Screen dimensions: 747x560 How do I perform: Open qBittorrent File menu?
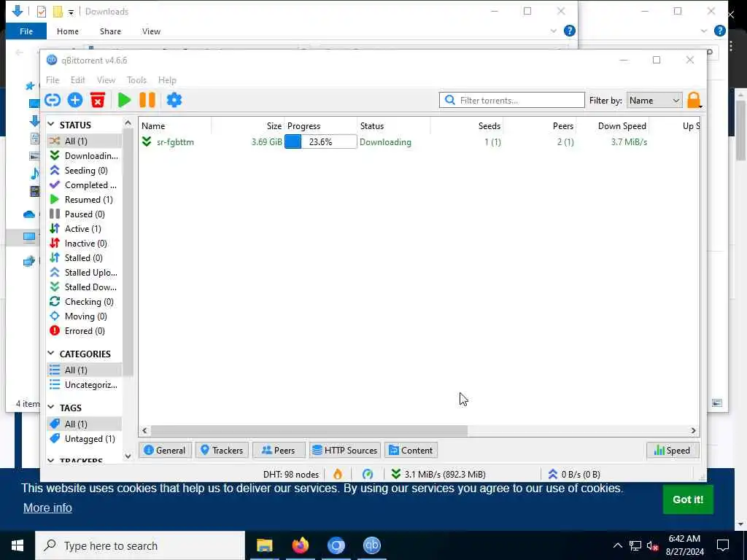click(x=53, y=80)
